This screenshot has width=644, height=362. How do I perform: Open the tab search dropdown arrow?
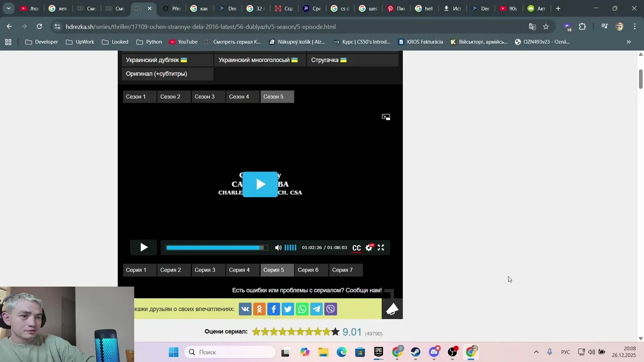pyautogui.click(x=9, y=9)
